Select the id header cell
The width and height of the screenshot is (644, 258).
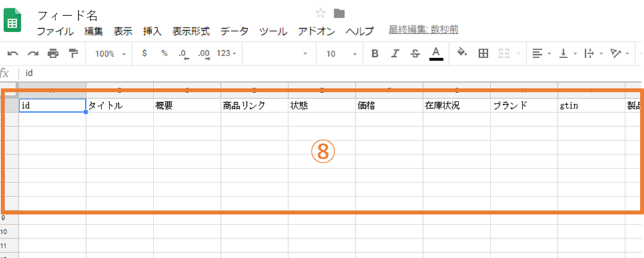pyautogui.click(x=52, y=106)
